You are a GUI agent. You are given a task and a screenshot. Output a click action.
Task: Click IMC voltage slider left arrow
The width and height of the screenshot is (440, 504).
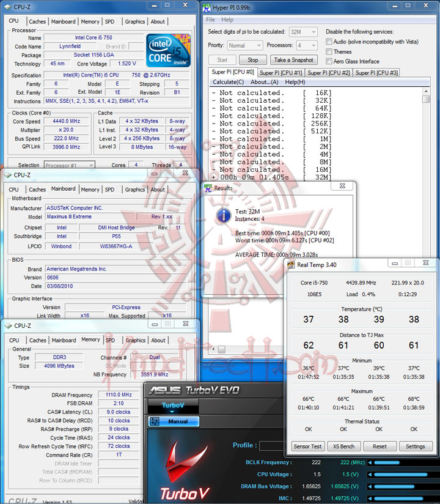tap(370, 498)
